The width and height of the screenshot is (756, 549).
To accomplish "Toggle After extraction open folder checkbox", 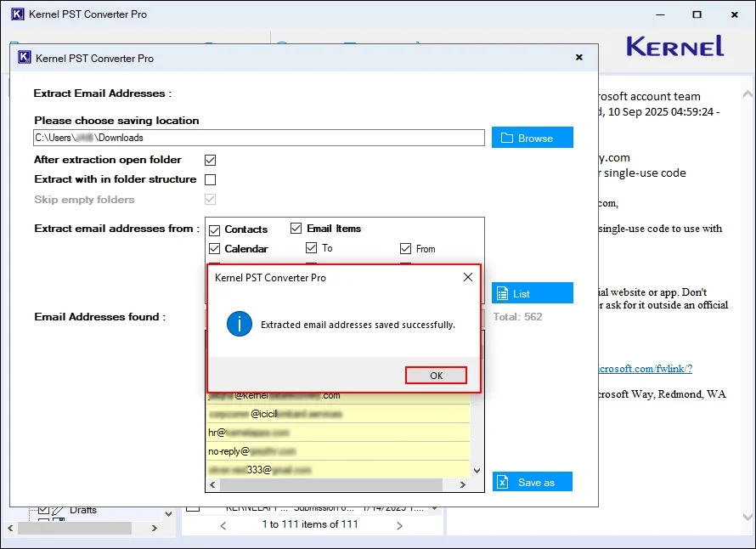I will pos(210,160).
